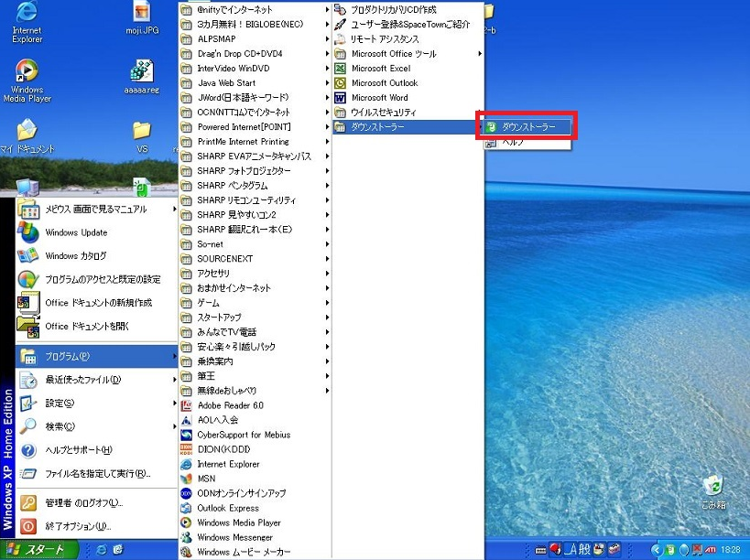Expand the Microsoft Office ツール submenu
750x560 pixels.
pos(394,54)
